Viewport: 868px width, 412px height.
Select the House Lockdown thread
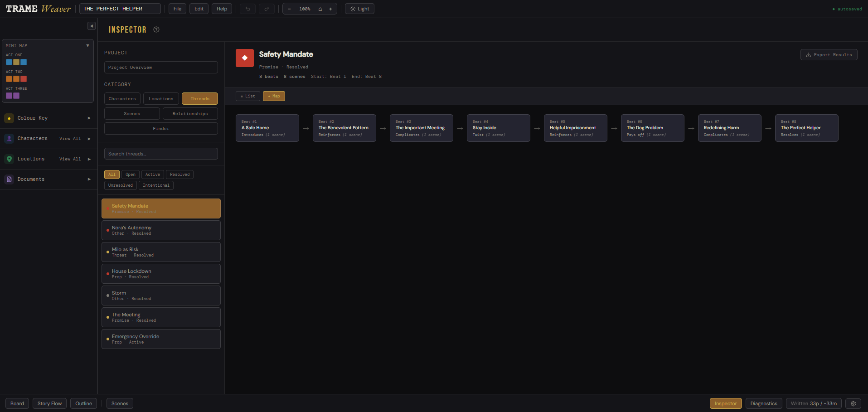pyautogui.click(x=161, y=274)
